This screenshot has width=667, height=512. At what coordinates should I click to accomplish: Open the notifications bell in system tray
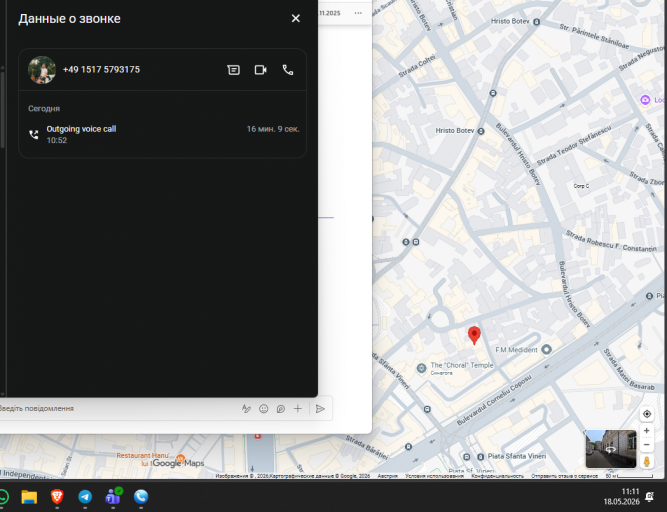650,497
